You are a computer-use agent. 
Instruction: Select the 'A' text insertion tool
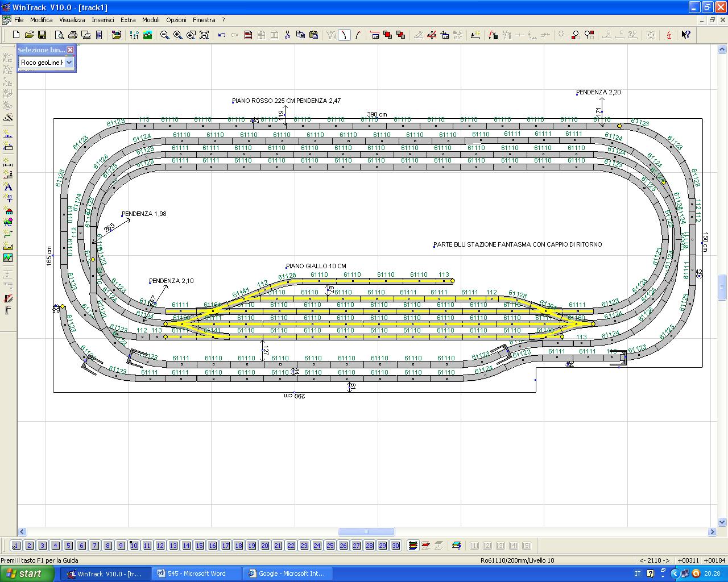click(8, 188)
